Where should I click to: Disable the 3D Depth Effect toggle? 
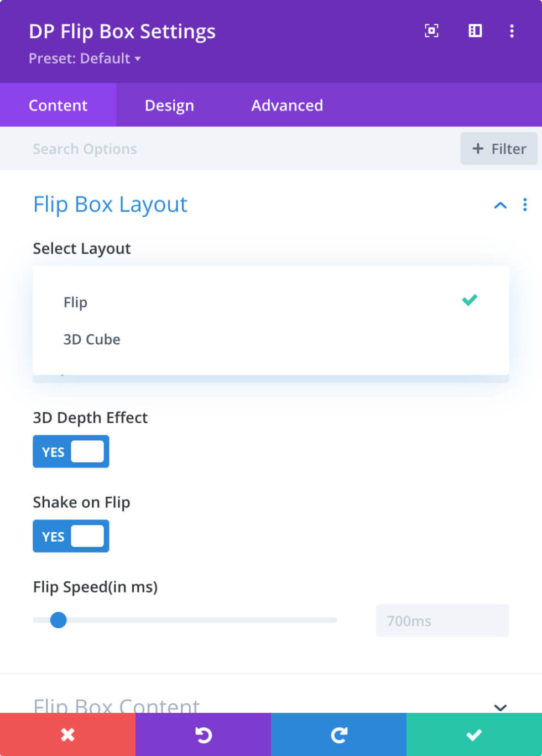click(x=71, y=452)
